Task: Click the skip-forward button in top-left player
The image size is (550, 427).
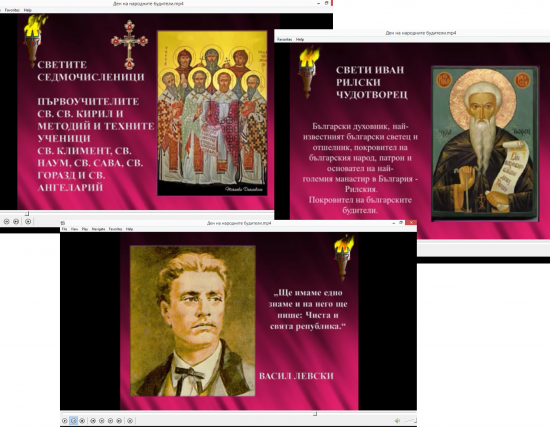Action: (x=16, y=221)
